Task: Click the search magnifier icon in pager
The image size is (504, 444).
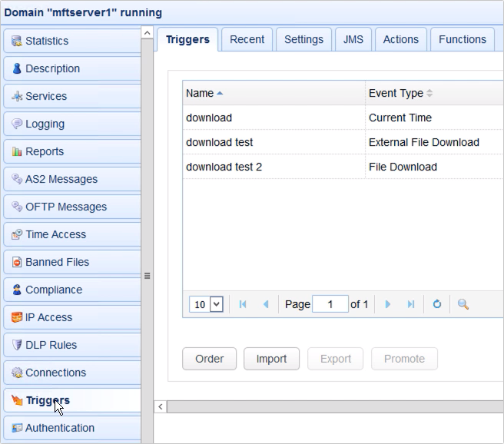Action: pyautogui.click(x=463, y=304)
